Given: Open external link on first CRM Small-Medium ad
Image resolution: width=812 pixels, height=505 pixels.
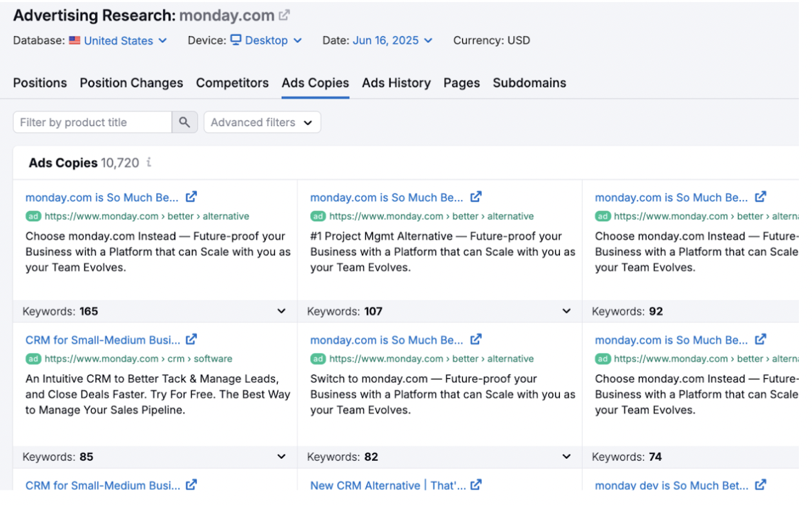Looking at the screenshot, I should point(191,340).
